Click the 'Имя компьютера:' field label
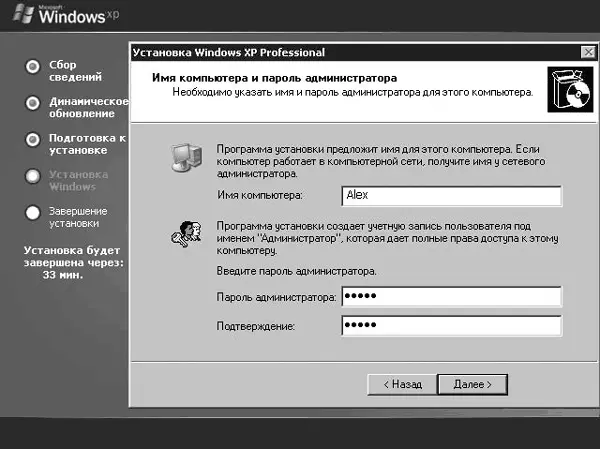Image resolution: width=600 pixels, height=449 pixels. [x=259, y=196]
